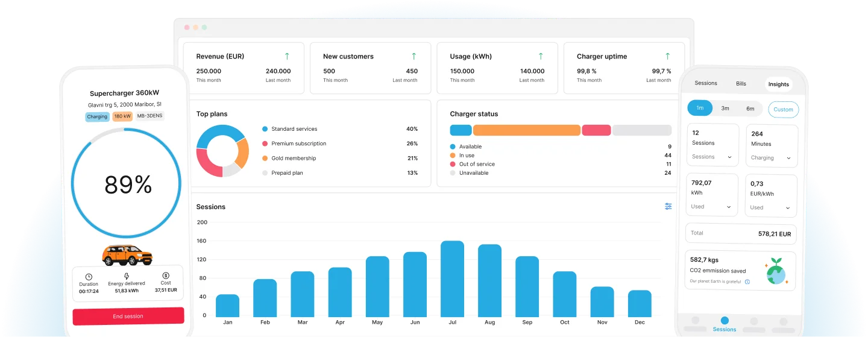The width and height of the screenshot is (868, 337).
Task: Click the Charger uptime trend arrow icon
Action: tap(667, 56)
